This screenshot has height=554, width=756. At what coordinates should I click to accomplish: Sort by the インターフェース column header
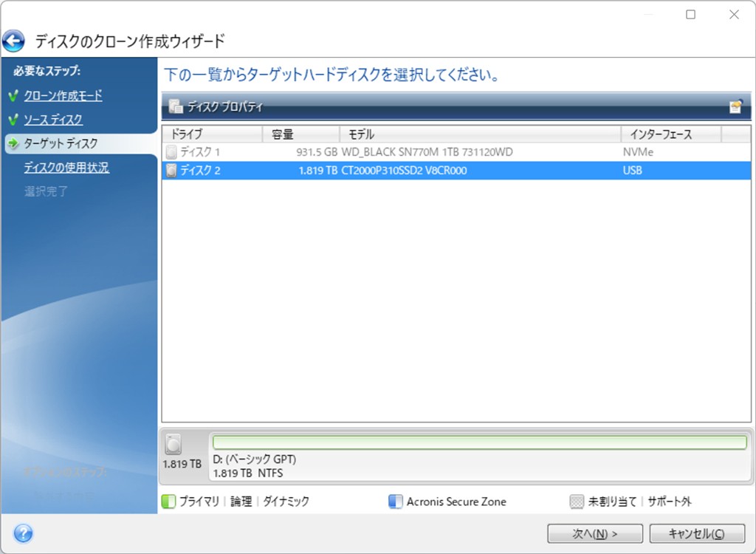tap(671, 134)
